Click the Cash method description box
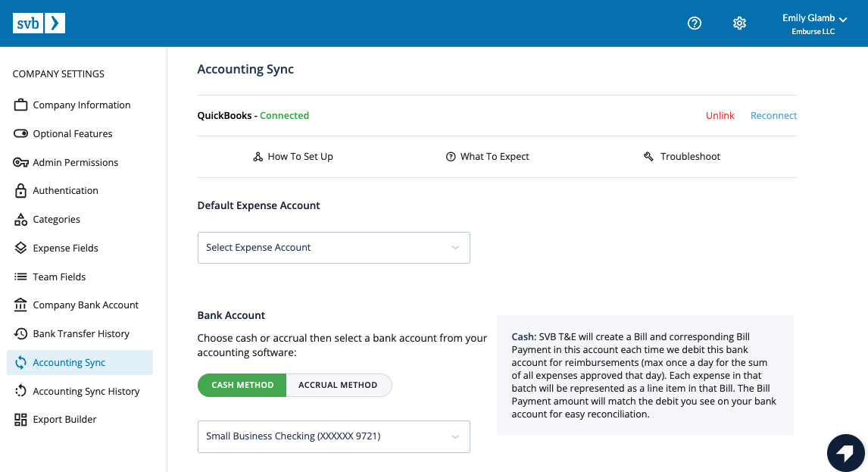Screen dimensions: 868x472 click(x=645, y=375)
